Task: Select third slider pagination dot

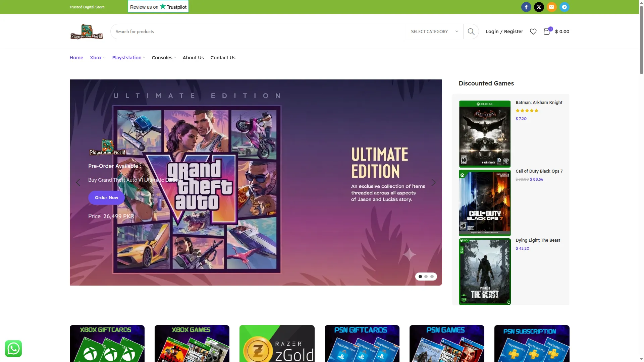Action: (432, 277)
